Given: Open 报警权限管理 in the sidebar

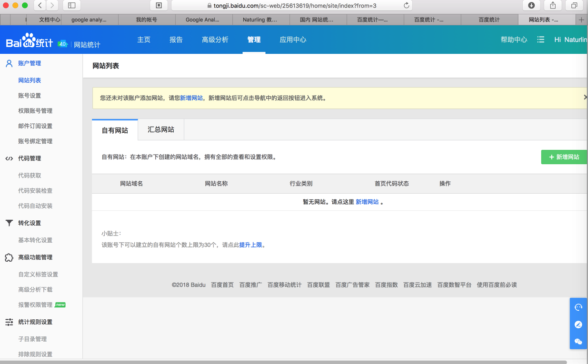Looking at the screenshot, I should 35,305.
